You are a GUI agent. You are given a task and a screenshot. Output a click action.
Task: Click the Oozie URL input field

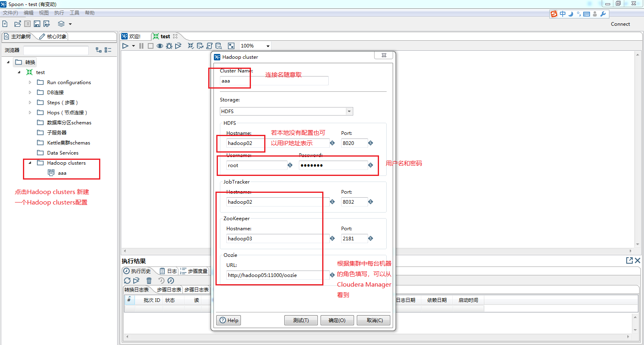[x=277, y=275]
